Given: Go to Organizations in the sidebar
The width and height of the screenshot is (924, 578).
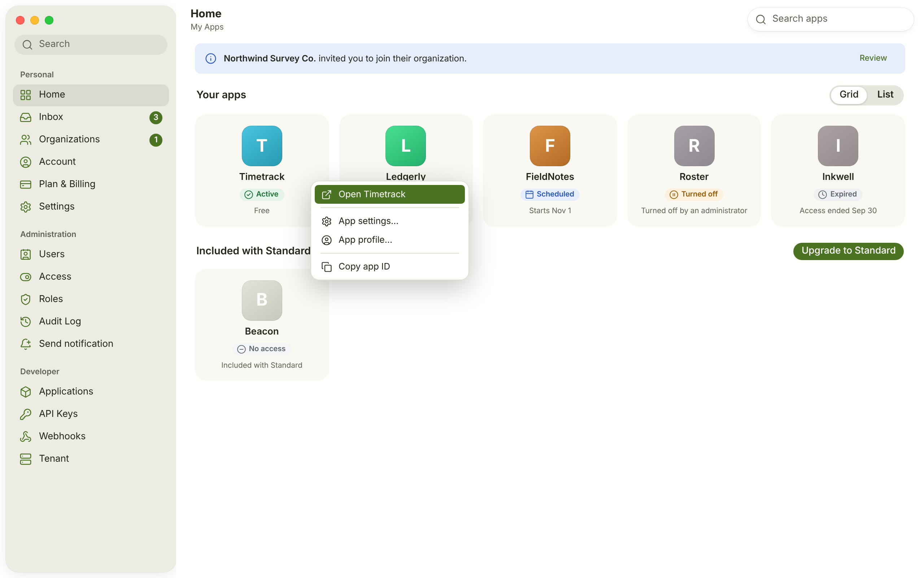Looking at the screenshot, I should click(91, 139).
